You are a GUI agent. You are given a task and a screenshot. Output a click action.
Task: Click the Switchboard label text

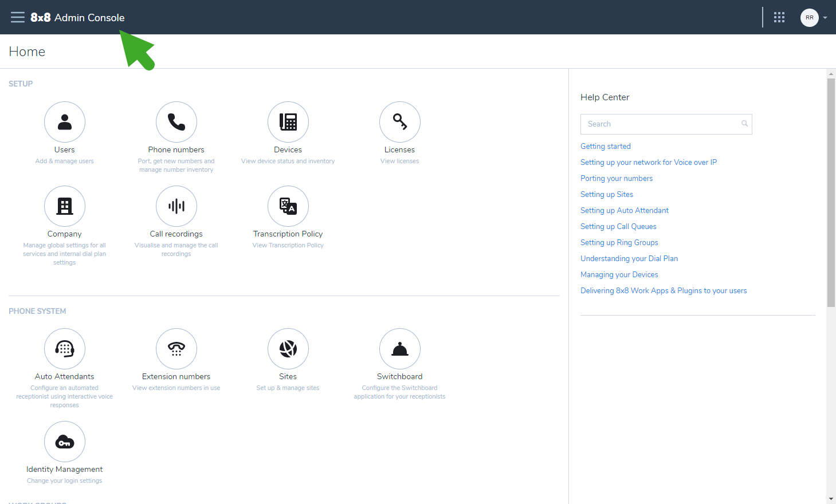pyautogui.click(x=400, y=376)
